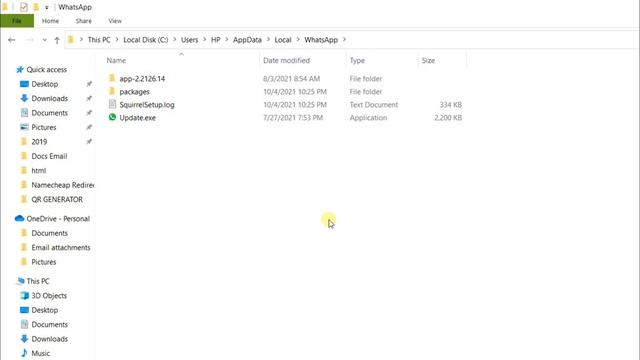Open Desktop under This PC

pyautogui.click(x=44, y=310)
